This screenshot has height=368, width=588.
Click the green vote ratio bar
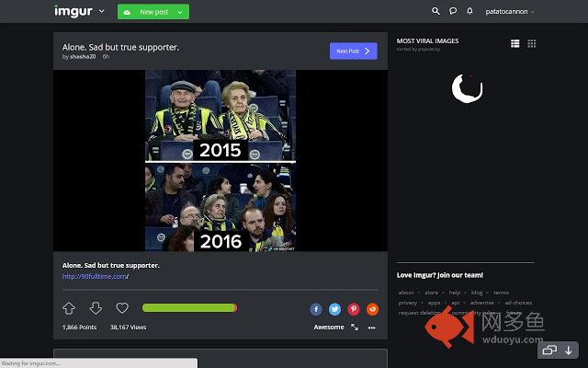pyautogui.click(x=189, y=308)
